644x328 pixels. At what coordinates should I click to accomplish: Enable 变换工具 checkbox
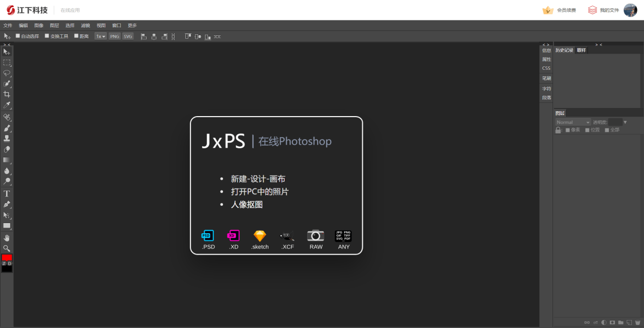click(47, 36)
